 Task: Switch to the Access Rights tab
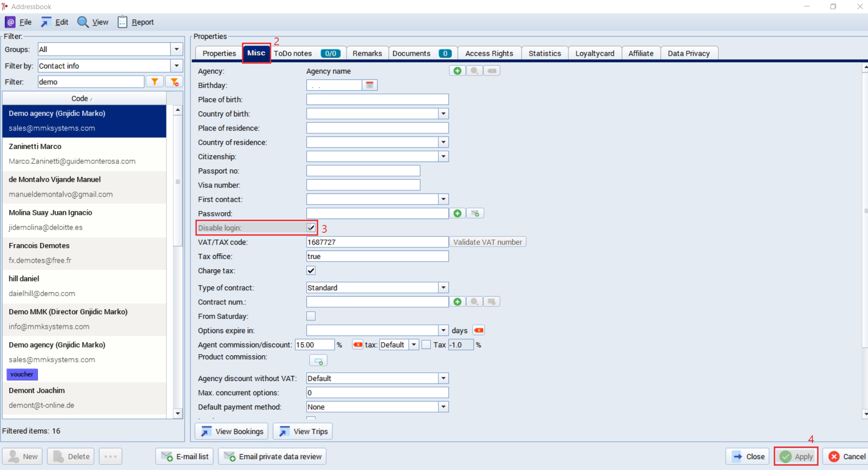coord(489,53)
